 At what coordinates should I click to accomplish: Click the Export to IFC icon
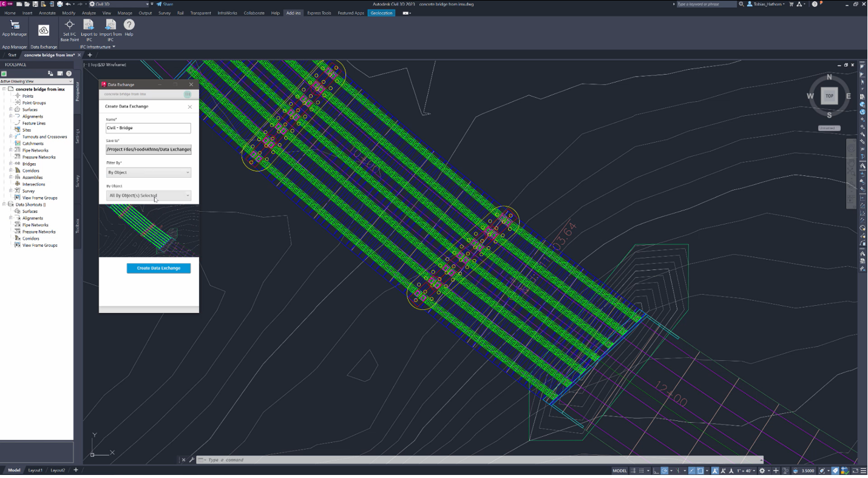click(89, 25)
